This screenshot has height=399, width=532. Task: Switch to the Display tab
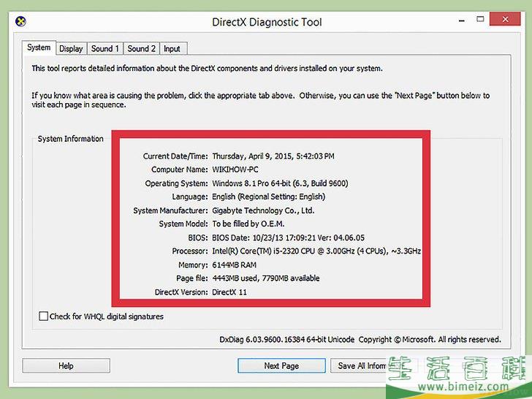[x=71, y=48]
